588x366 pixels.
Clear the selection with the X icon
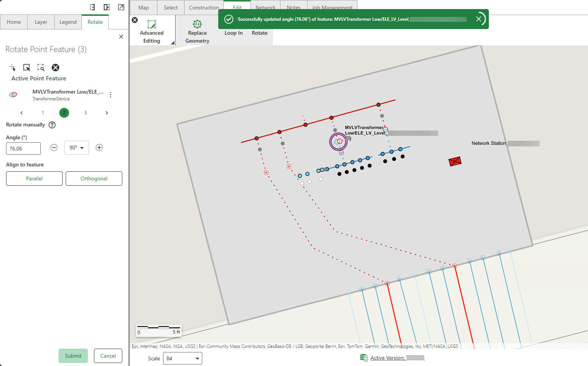(x=55, y=68)
